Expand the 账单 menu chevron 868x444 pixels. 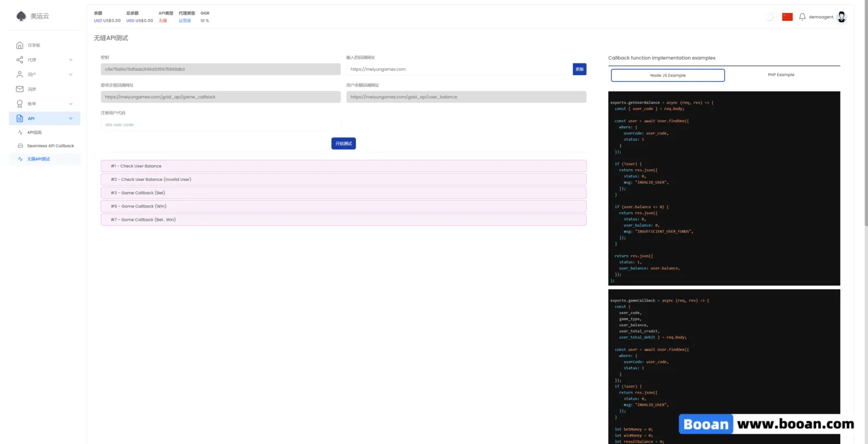(71, 104)
